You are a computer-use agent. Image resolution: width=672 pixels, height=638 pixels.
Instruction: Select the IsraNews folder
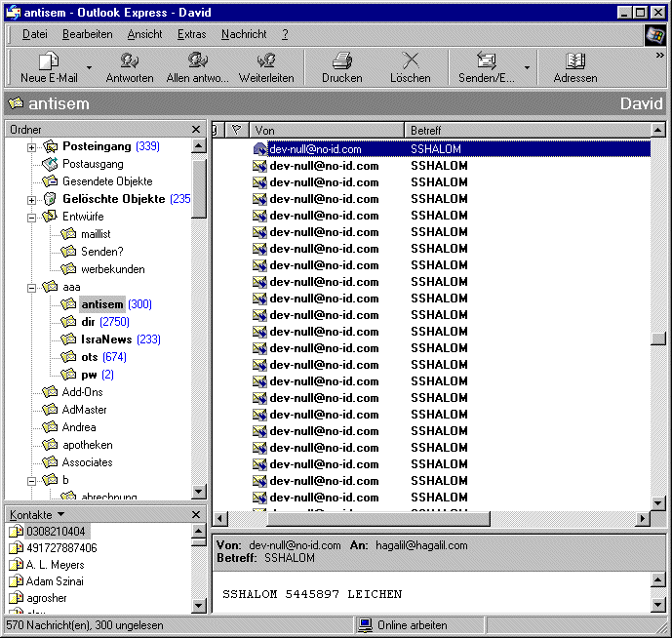(x=106, y=339)
